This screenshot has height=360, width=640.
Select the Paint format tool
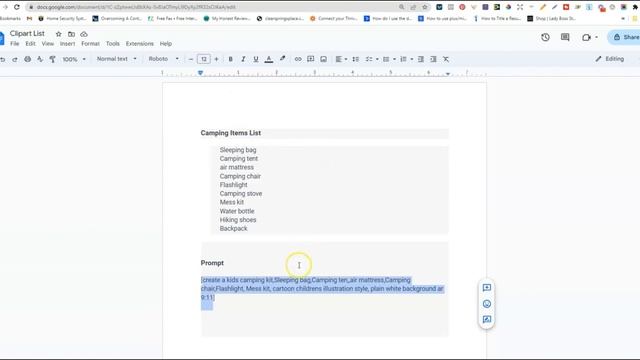point(52,59)
